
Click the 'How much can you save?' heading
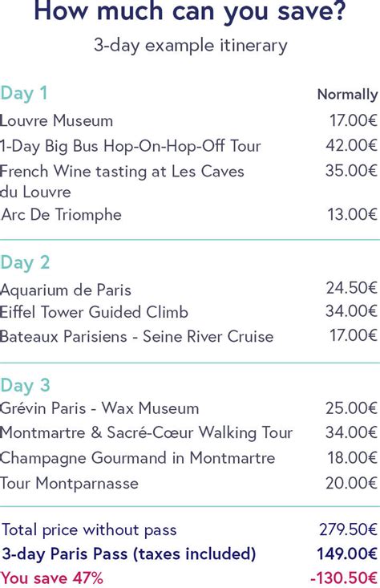pyautogui.click(x=190, y=12)
